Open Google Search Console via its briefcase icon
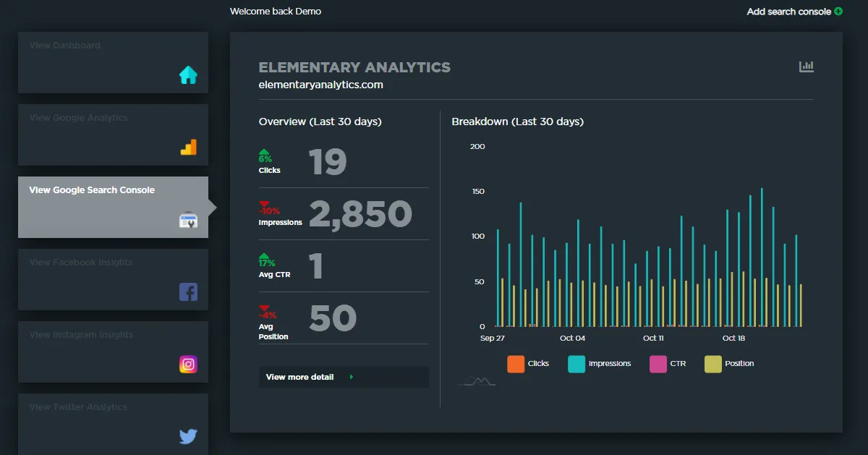This screenshot has width=868, height=455. click(x=188, y=220)
